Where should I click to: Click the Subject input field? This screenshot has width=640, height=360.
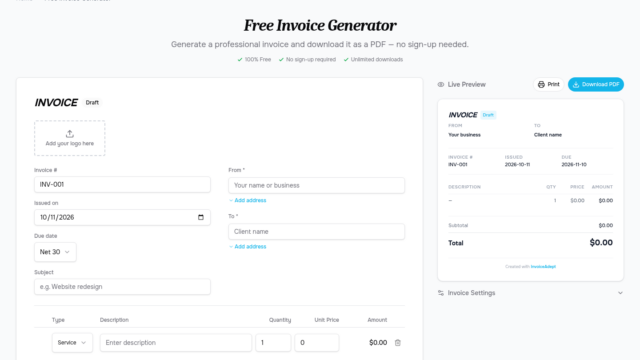(122, 287)
